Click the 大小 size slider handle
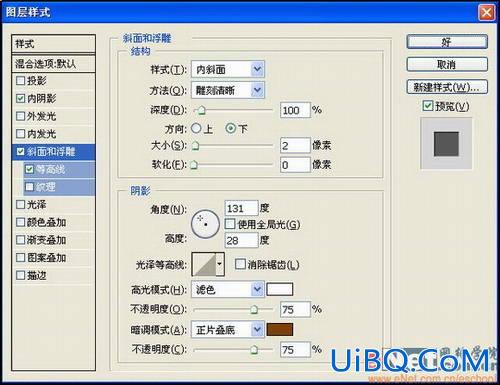The image size is (500, 385). pos(196,146)
